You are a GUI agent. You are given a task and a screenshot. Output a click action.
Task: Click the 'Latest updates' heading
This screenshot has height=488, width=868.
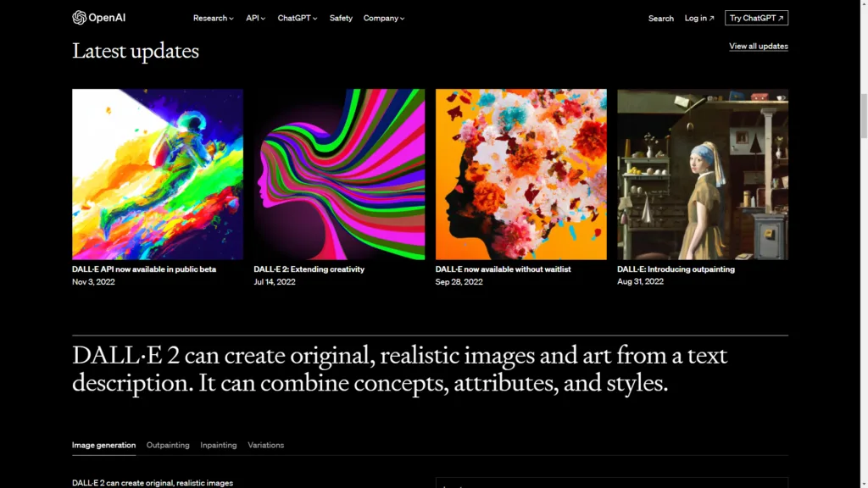pos(136,51)
